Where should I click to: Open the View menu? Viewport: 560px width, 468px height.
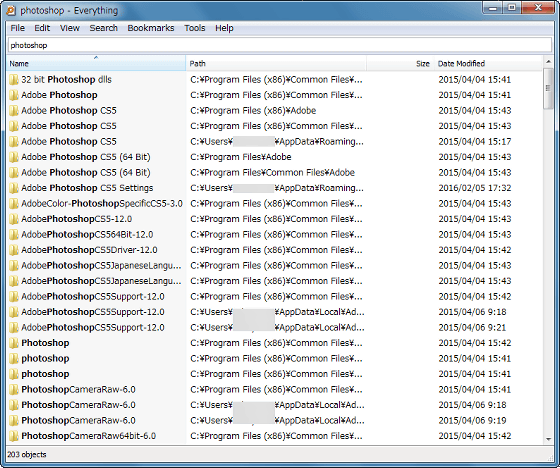coord(70,28)
